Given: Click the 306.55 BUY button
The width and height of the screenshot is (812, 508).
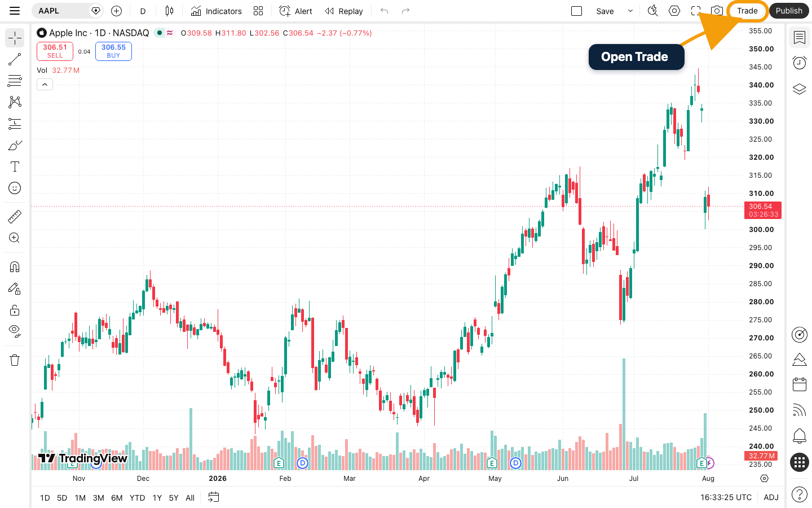Looking at the screenshot, I should pyautogui.click(x=113, y=51).
